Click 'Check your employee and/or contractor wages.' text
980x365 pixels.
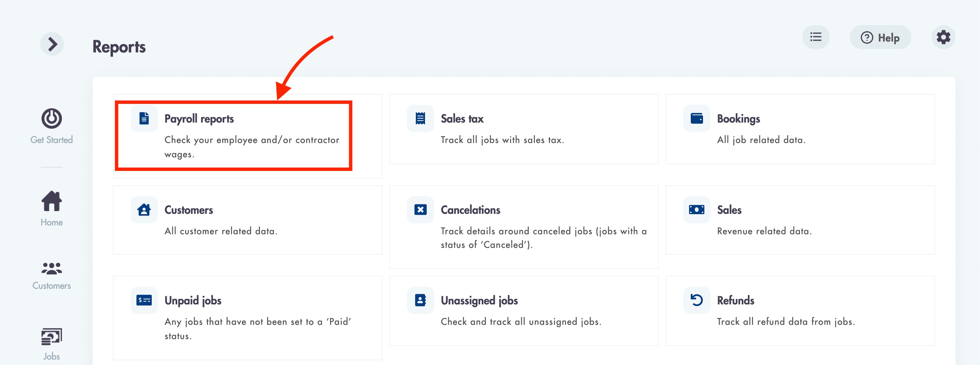pos(252,147)
